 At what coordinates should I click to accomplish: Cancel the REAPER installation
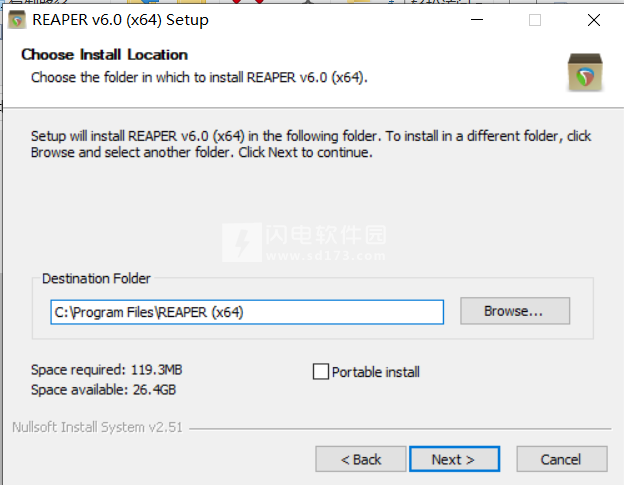tap(562, 459)
